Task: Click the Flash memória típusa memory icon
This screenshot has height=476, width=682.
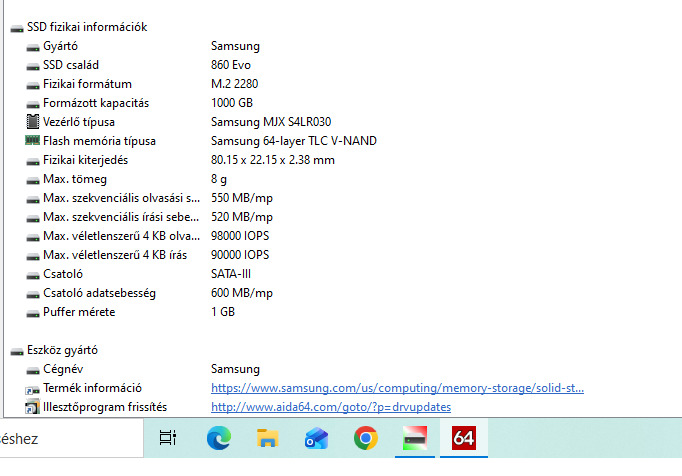Action: tap(33, 140)
